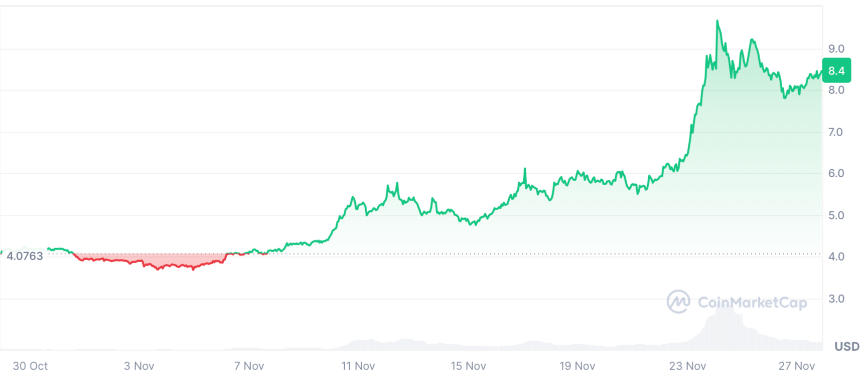The height and width of the screenshot is (384, 868).
Task: Click the CoinMarketCap logo icon watermark
Action: (x=678, y=302)
